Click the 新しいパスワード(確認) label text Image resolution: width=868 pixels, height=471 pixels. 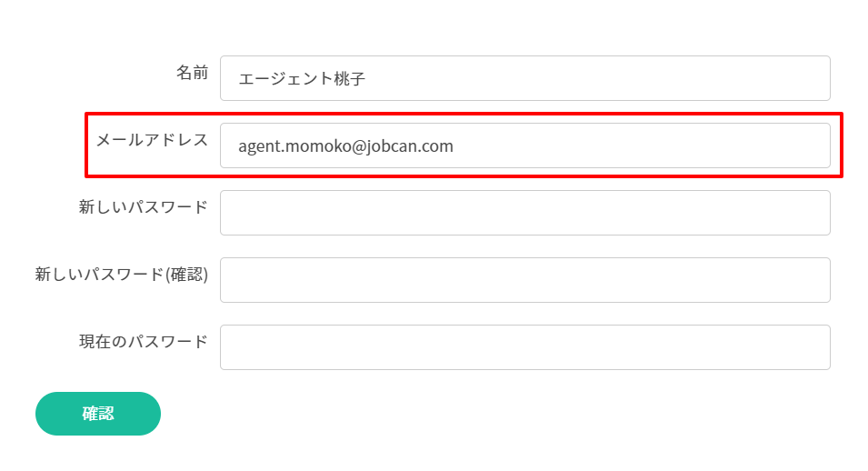click(121, 275)
